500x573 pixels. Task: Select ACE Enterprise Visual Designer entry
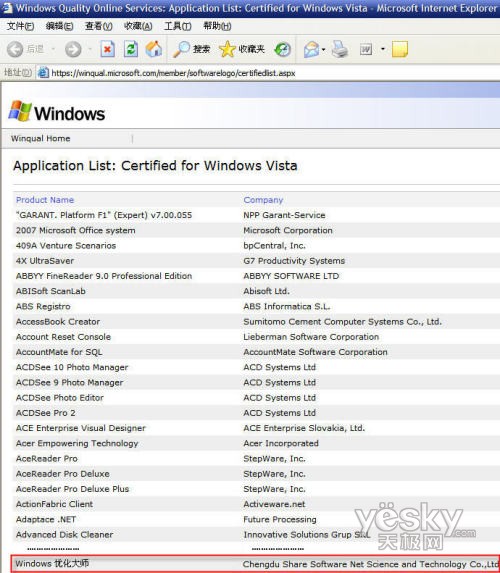[x=81, y=428]
